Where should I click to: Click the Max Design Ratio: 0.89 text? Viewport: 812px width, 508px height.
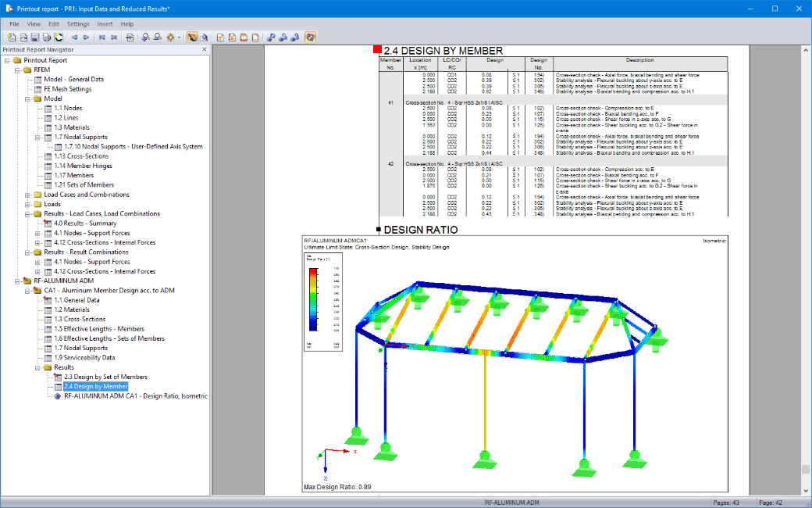[x=337, y=487]
